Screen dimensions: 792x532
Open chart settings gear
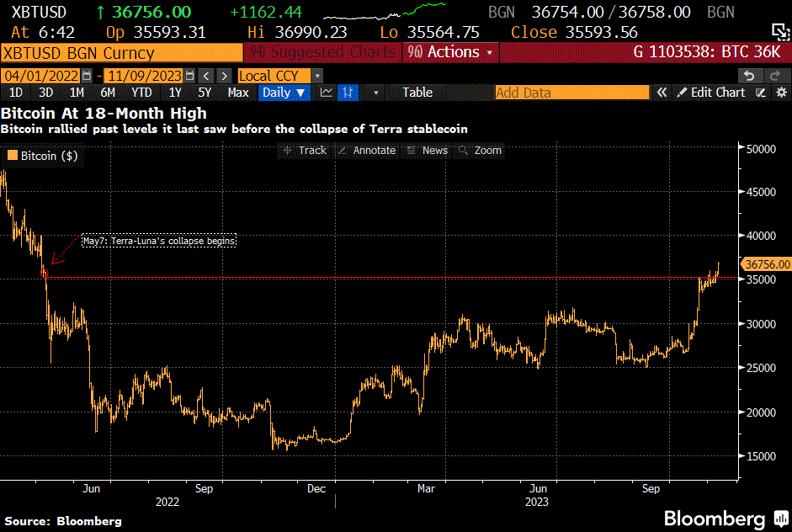coord(781,93)
